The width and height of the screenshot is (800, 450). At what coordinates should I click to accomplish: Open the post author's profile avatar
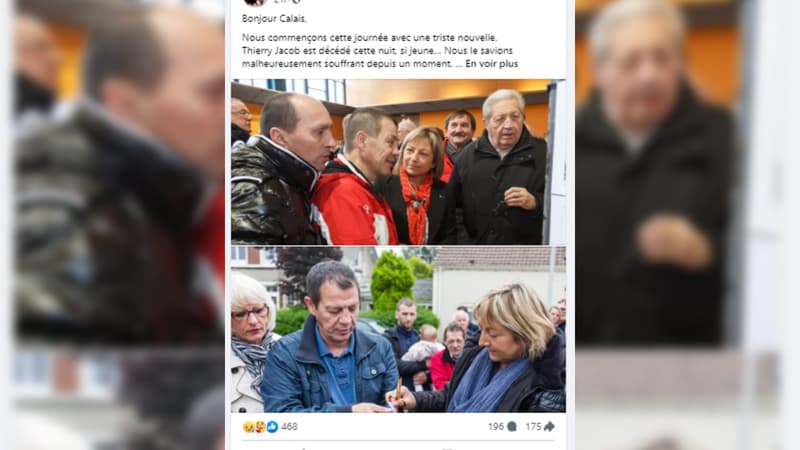pyautogui.click(x=255, y=2)
